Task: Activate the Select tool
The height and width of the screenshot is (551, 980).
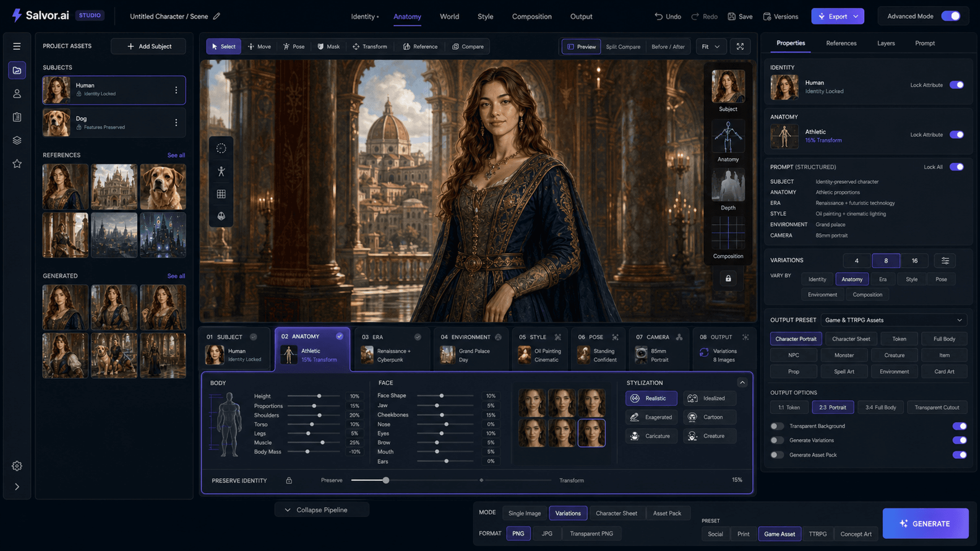Action: click(x=223, y=46)
